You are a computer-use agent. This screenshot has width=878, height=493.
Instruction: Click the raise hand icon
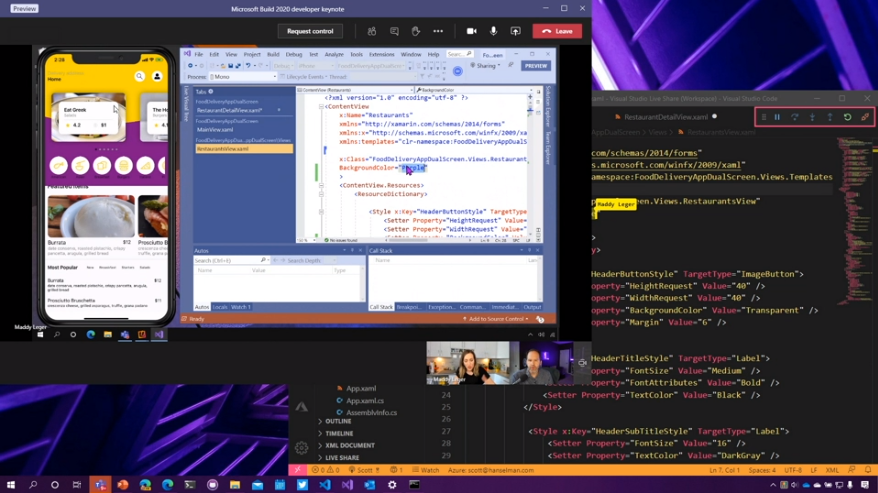(x=416, y=31)
